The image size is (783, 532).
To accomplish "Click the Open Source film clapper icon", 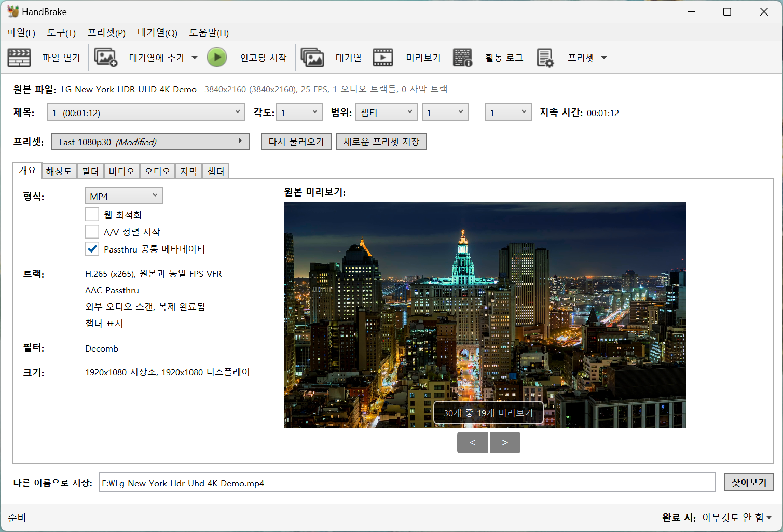I will point(19,58).
